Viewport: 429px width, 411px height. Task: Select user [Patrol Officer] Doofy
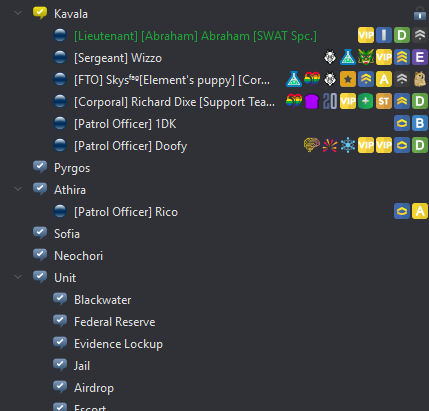[x=130, y=146]
